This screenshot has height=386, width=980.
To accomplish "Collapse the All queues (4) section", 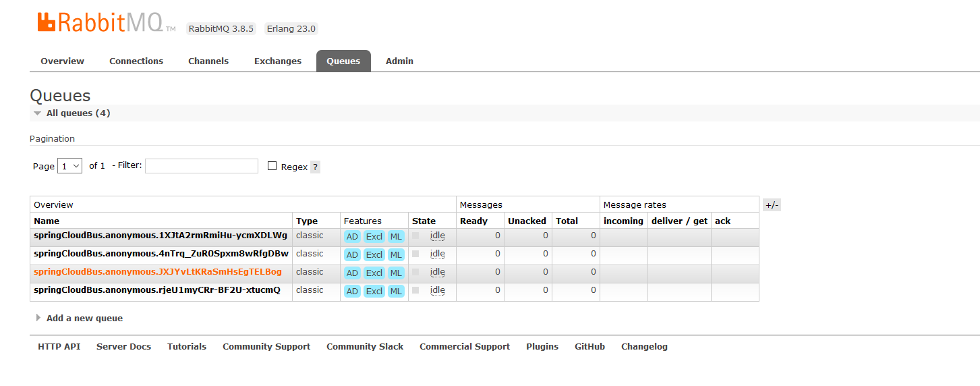I will (x=78, y=113).
